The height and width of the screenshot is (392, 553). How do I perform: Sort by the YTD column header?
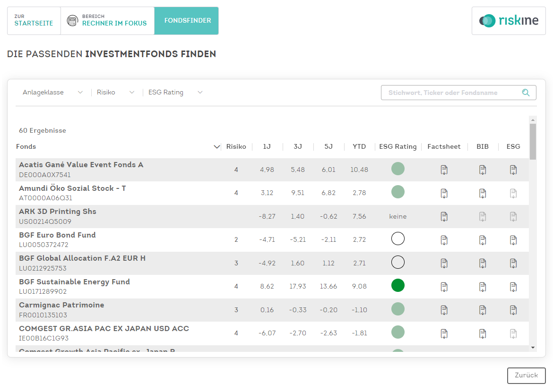tap(359, 147)
